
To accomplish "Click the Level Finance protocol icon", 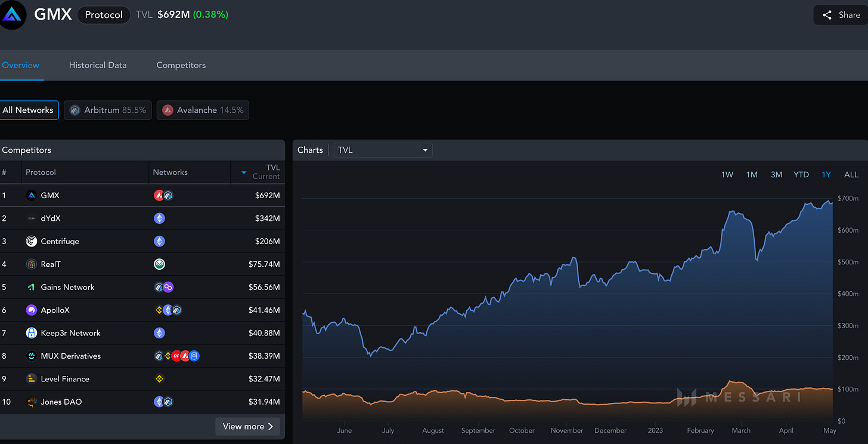I will 32,379.
